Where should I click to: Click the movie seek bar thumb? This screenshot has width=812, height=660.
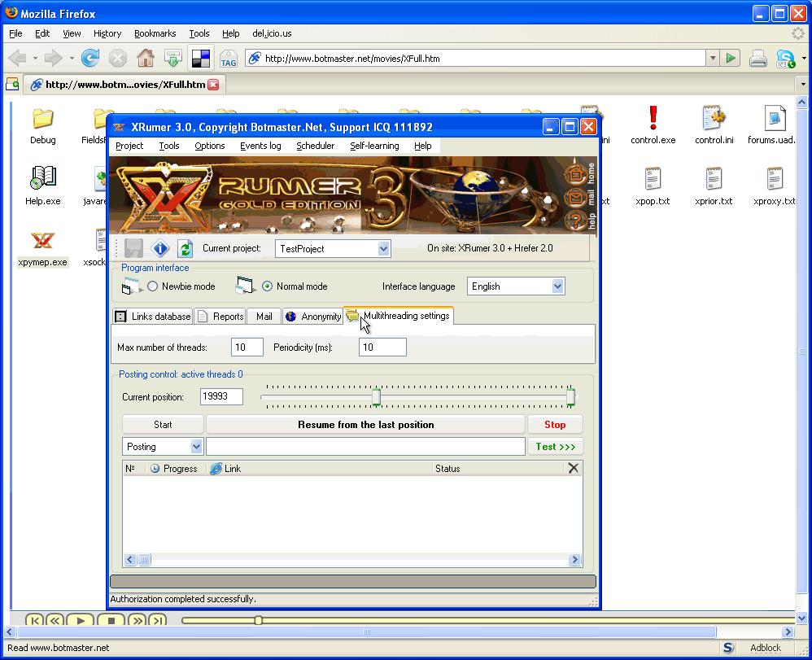coord(259,620)
